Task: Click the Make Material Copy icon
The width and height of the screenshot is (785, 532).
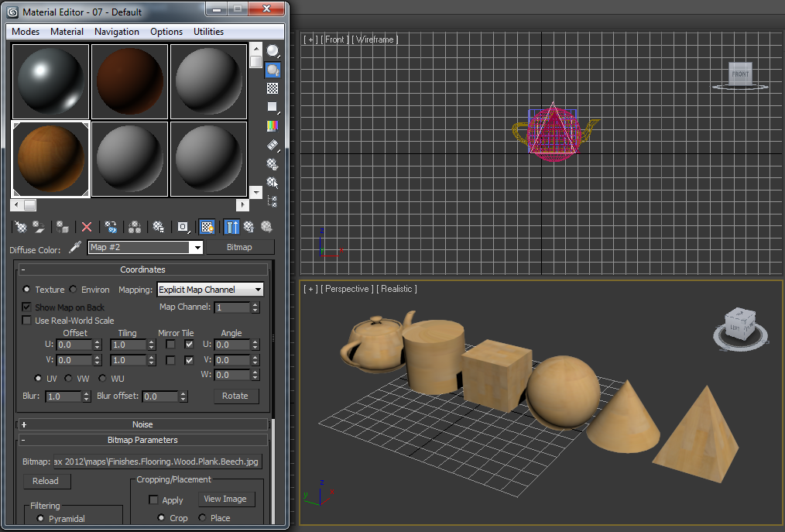Action: pyautogui.click(x=110, y=226)
